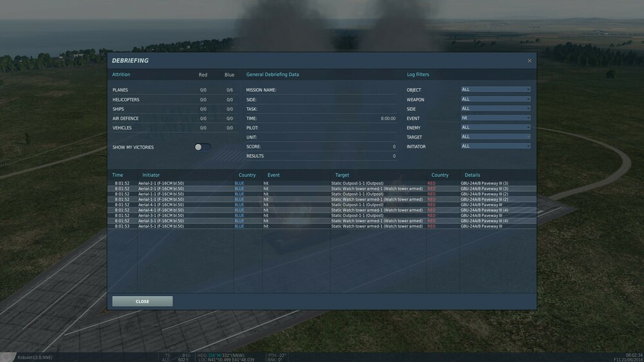Select Aerial-3-1 hit on Watch tower armed-1 row
The height and width of the screenshot is (362, 644).
(x=321, y=221)
